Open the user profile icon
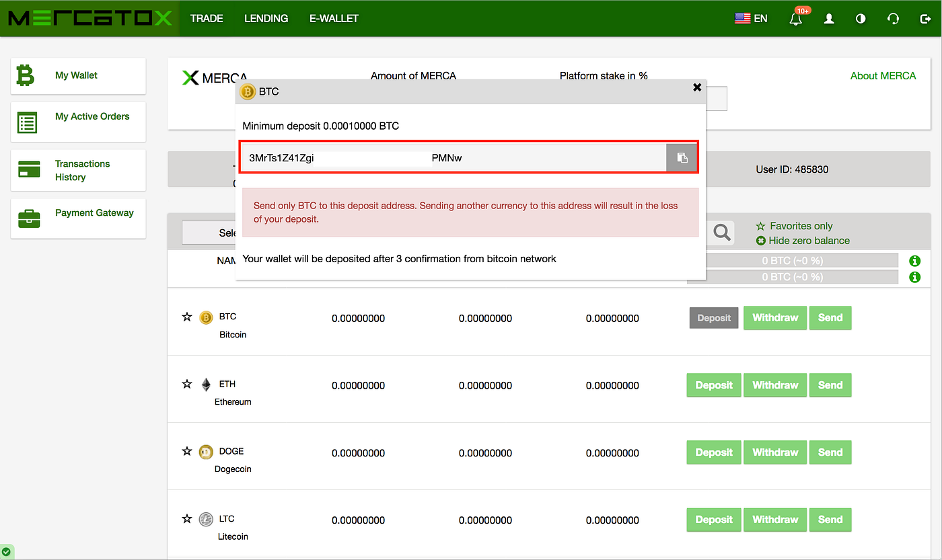 829,19
